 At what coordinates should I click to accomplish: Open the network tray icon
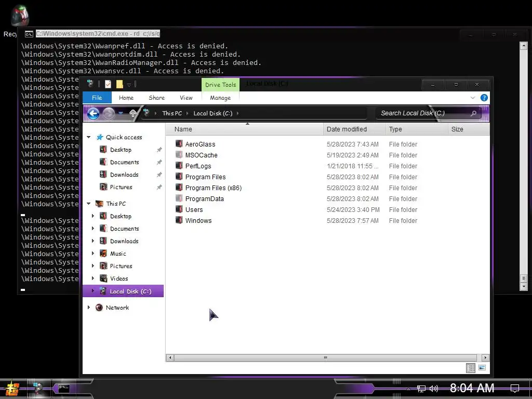pos(421,389)
